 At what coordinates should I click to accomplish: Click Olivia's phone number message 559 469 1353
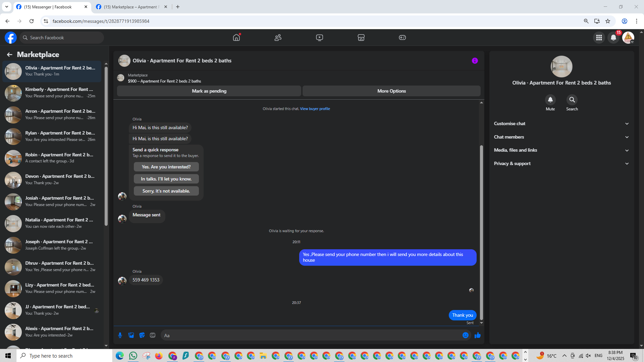tap(146, 280)
